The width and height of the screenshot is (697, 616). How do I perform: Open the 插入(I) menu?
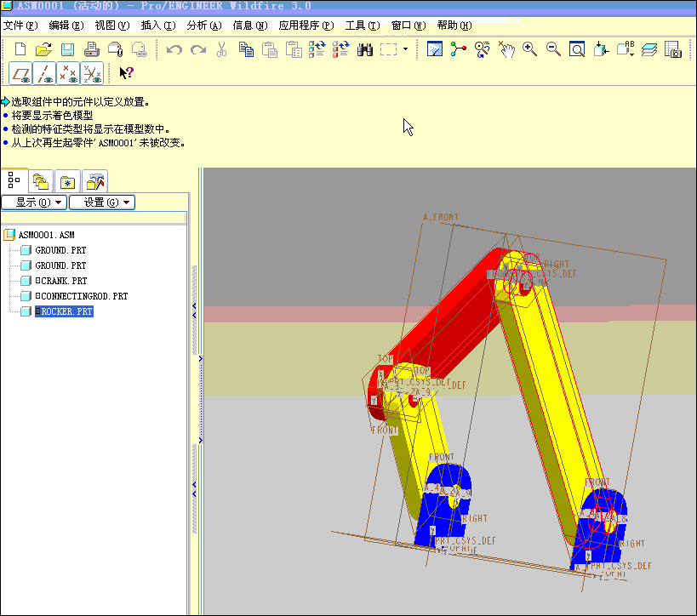coord(158,26)
